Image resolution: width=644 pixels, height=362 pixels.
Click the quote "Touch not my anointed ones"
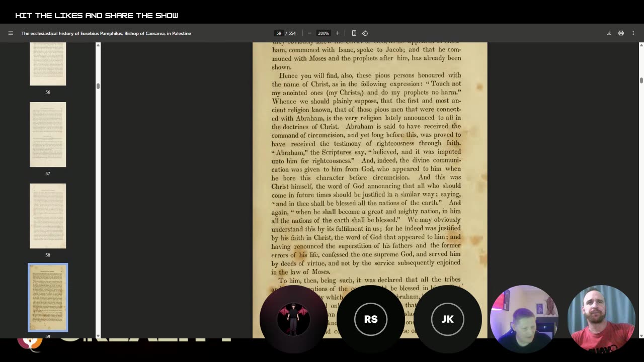[366, 88]
